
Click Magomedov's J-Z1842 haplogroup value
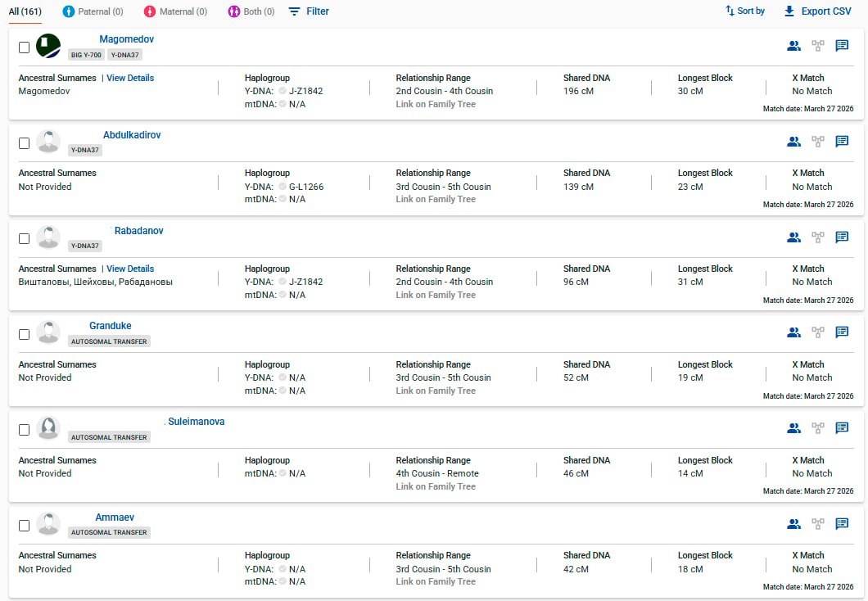[x=305, y=92]
